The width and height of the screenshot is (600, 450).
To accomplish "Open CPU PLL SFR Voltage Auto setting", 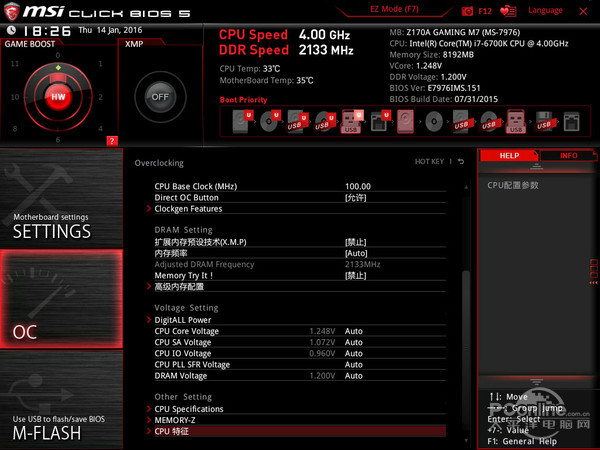I will tap(354, 364).
